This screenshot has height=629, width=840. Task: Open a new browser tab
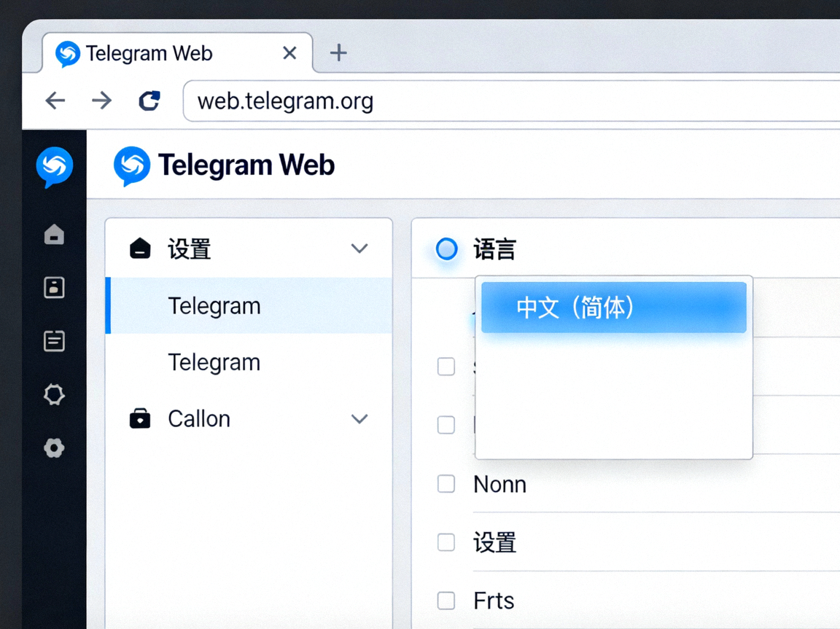click(338, 52)
